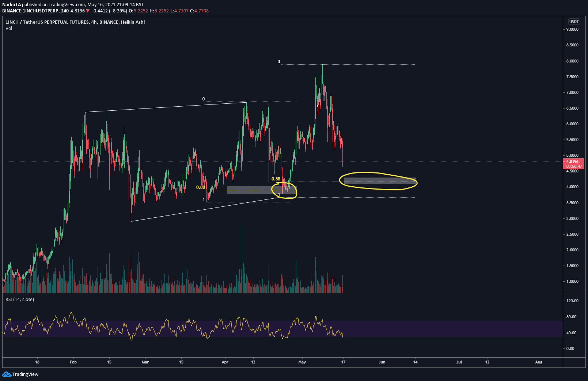Click the BINANCE:1INCHUSDTPERP ticker text
Image resolution: width=588 pixels, height=381 pixels.
pos(30,11)
